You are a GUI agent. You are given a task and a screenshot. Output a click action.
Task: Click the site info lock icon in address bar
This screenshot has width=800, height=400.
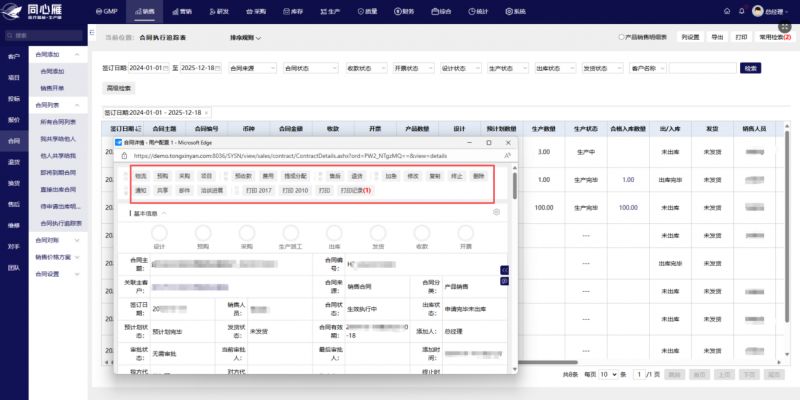125,156
